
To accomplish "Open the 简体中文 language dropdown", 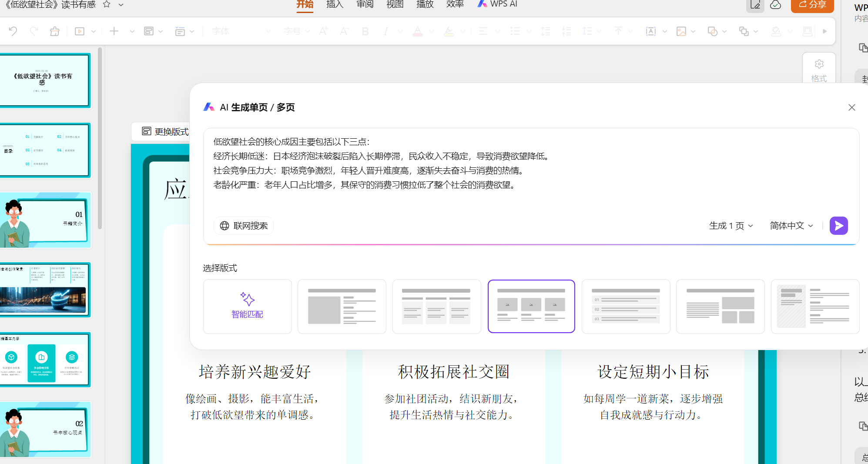I will tap(791, 226).
